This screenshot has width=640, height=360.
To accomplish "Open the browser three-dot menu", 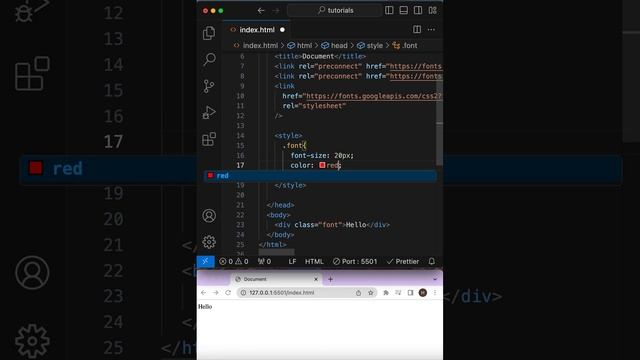I will (435, 293).
